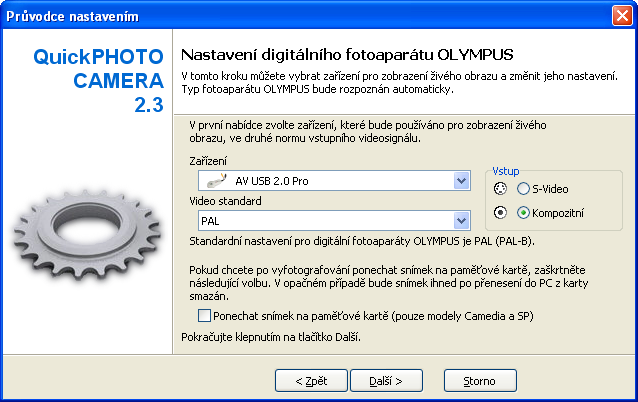Click the Standardní nastavení PAL-B note
Image resolution: width=638 pixels, height=402 pixels.
click(362, 241)
